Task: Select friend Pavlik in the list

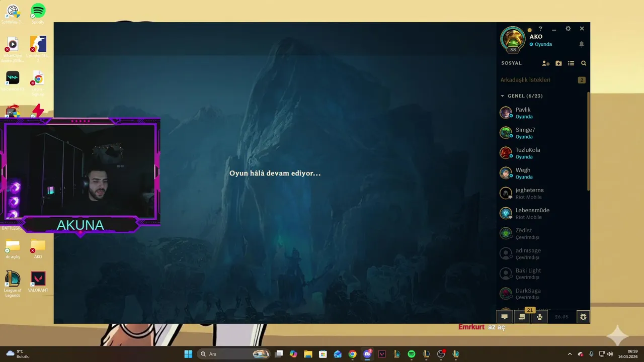Action: click(542, 113)
